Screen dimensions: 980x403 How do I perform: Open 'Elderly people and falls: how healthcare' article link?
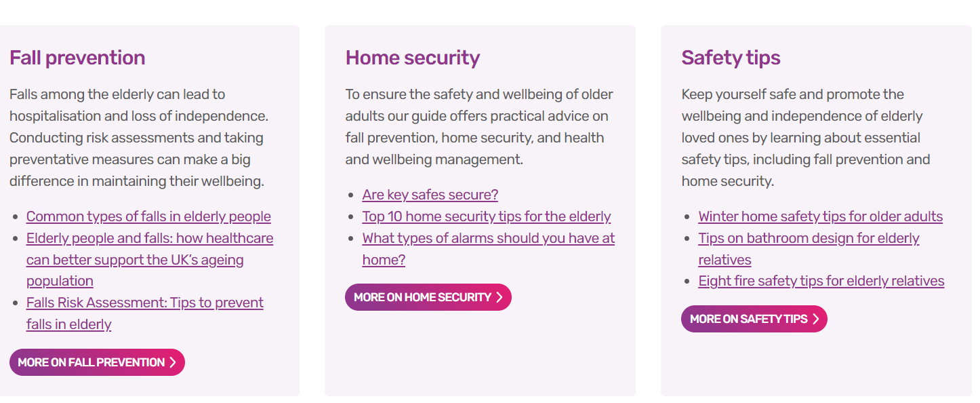point(150,238)
